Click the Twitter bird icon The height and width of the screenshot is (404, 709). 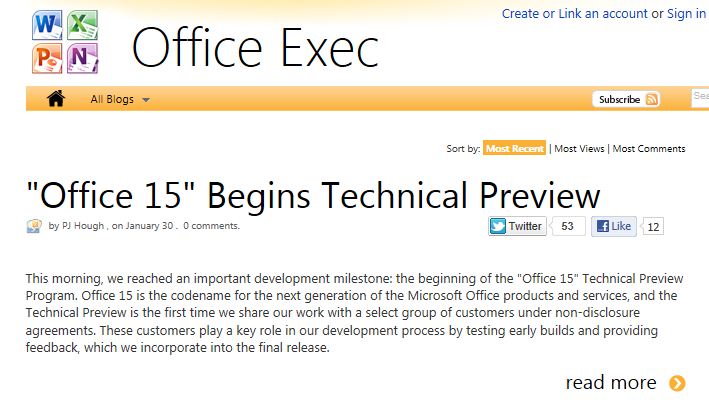498,226
